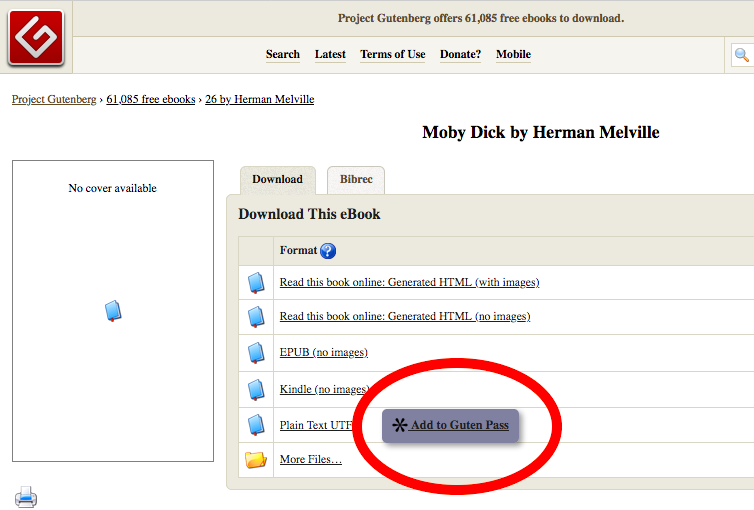Open 61,085 free ebooks breadcrumb
Image resolution: width=754 pixels, height=510 pixels.
[x=151, y=100]
